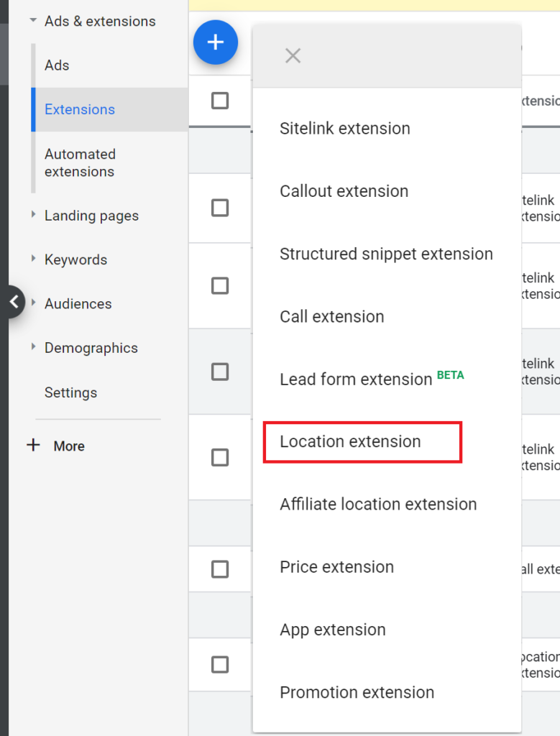Close the extension type menu with X

[293, 56]
